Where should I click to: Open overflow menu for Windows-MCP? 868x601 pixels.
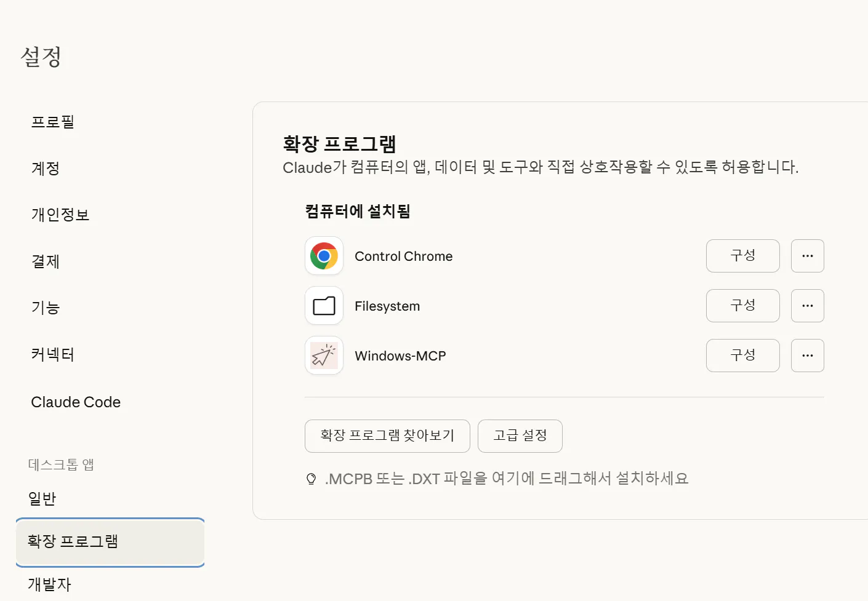click(807, 356)
